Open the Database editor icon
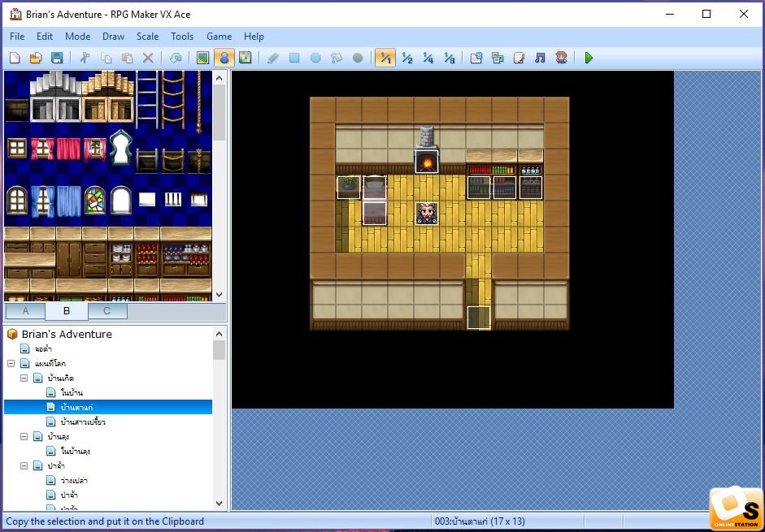765x532 pixels. (x=476, y=58)
